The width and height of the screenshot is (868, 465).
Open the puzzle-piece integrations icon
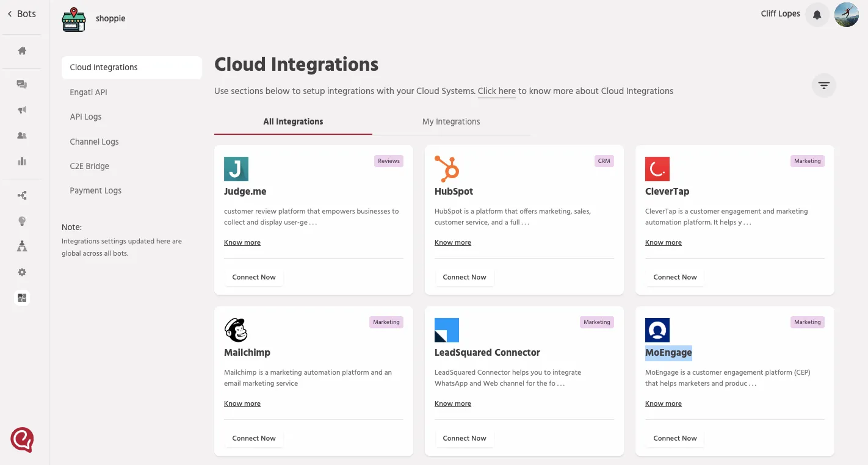tap(22, 298)
